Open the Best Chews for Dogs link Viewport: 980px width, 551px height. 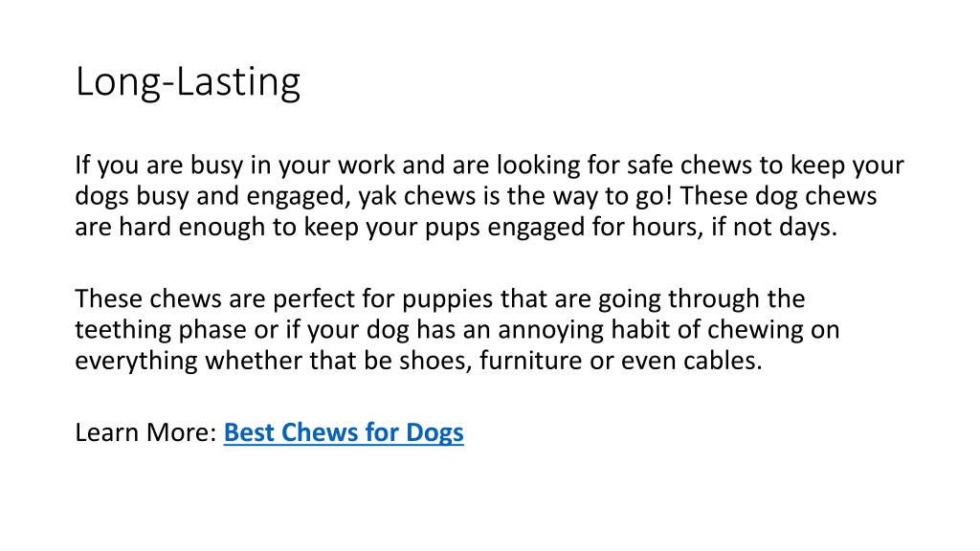coord(344,432)
